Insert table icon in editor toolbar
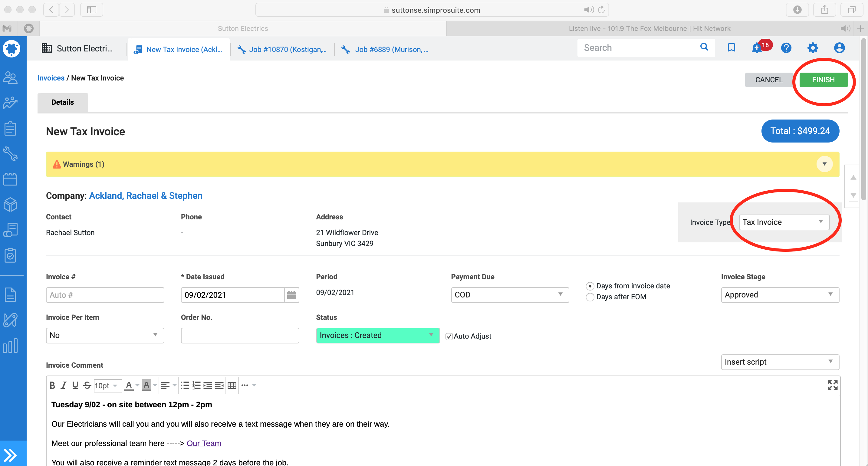Image resolution: width=868 pixels, height=466 pixels. pos(232,386)
